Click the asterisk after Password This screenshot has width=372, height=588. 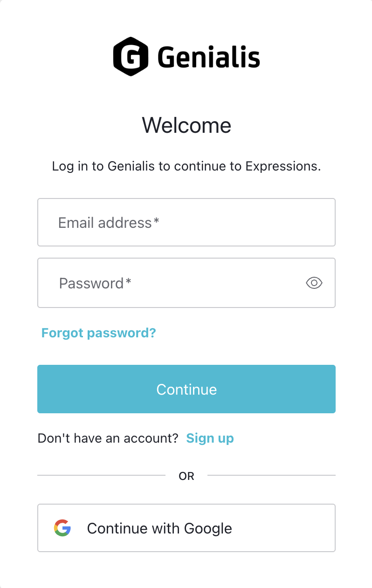tap(129, 282)
